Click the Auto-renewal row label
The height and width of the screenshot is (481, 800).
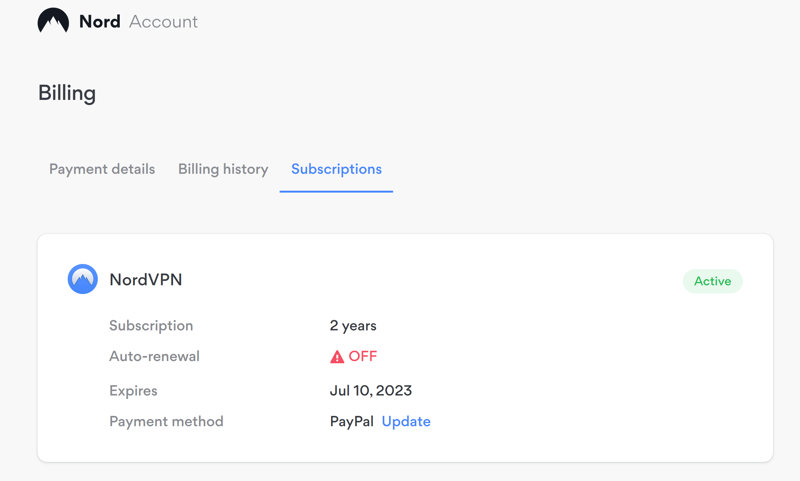[155, 356]
